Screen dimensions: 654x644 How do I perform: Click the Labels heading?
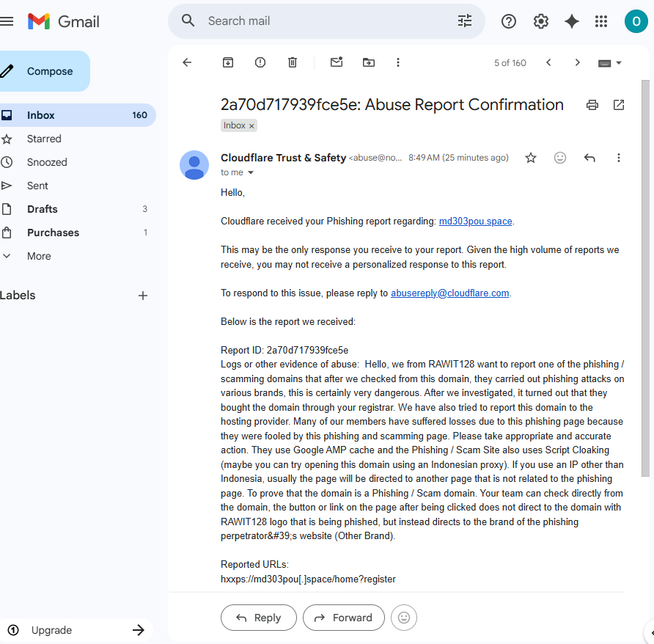18,296
